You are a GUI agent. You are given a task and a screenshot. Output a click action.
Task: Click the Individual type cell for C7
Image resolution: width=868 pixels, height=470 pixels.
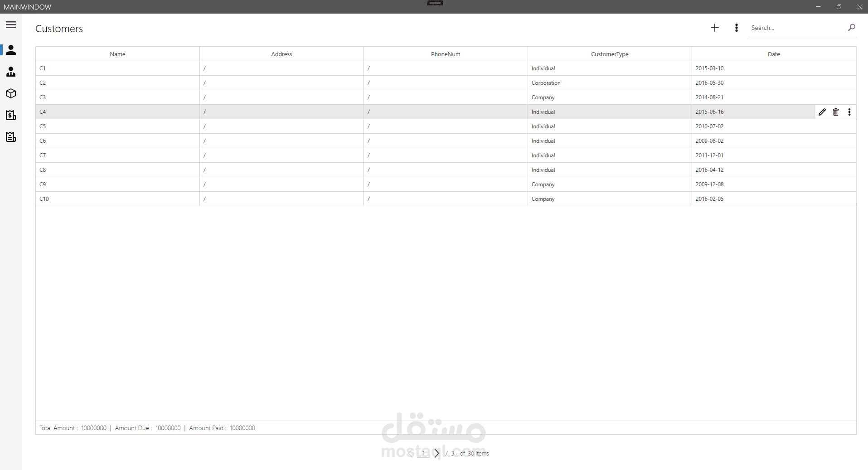point(610,155)
